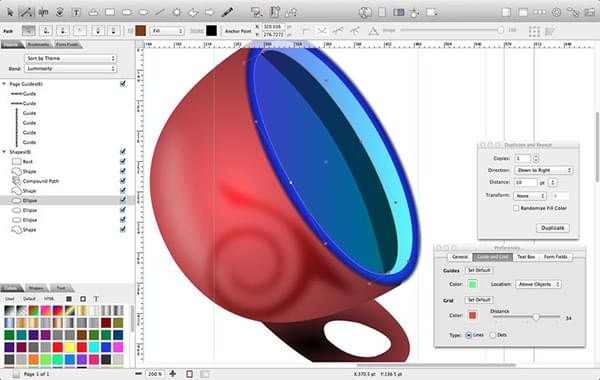Zoom out with the minus icon
600x380 pixels.
tap(139, 373)
